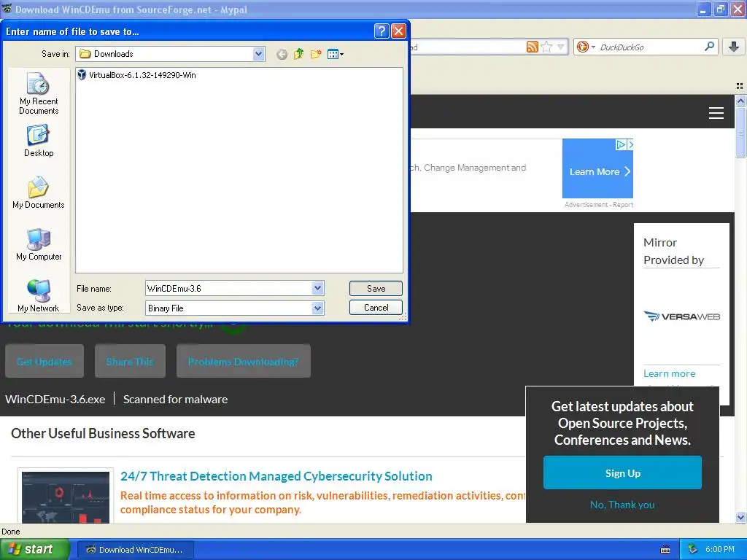Viewport: 747px width, 560px height.
Task: Click Problems Downloading? button
Action: [244, 362]
